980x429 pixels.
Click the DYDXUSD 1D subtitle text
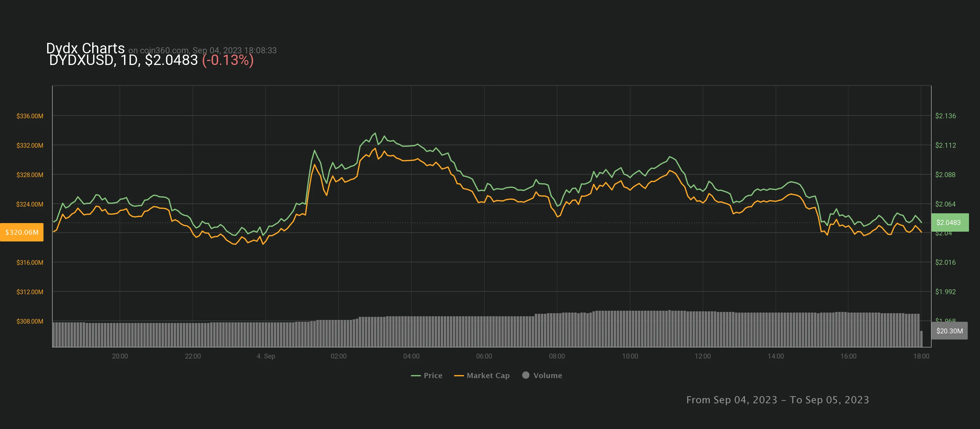[x=123, y=60]
